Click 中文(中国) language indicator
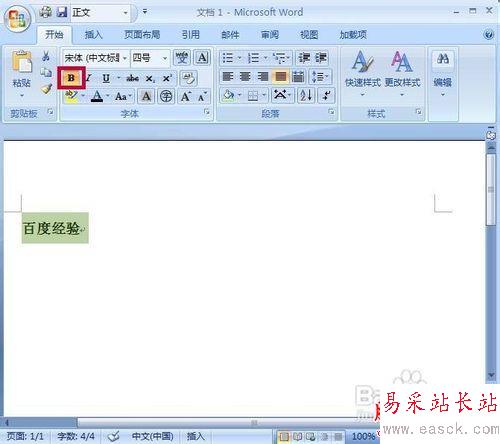This screenshot has height=444, width=500. tap(153, 436)
